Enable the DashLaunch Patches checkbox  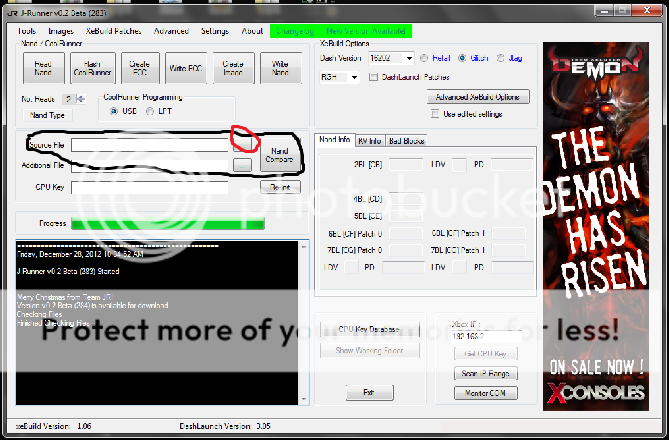[373, 77]
